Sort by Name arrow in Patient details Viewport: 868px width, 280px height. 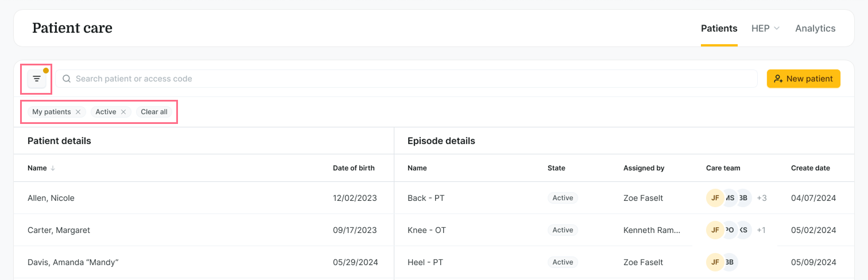tap(53, 168)
